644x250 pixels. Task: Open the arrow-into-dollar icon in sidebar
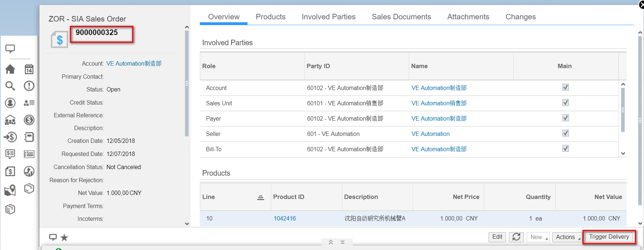(x=10, y=137)
